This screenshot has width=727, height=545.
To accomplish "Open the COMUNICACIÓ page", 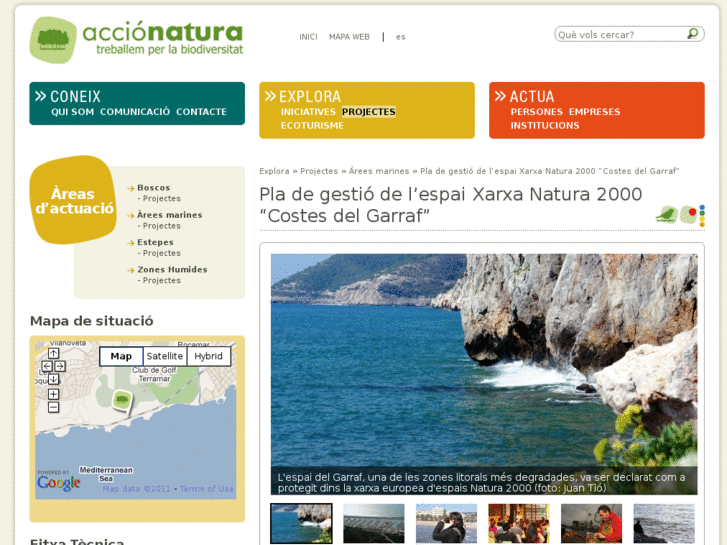I will [135, 112].
